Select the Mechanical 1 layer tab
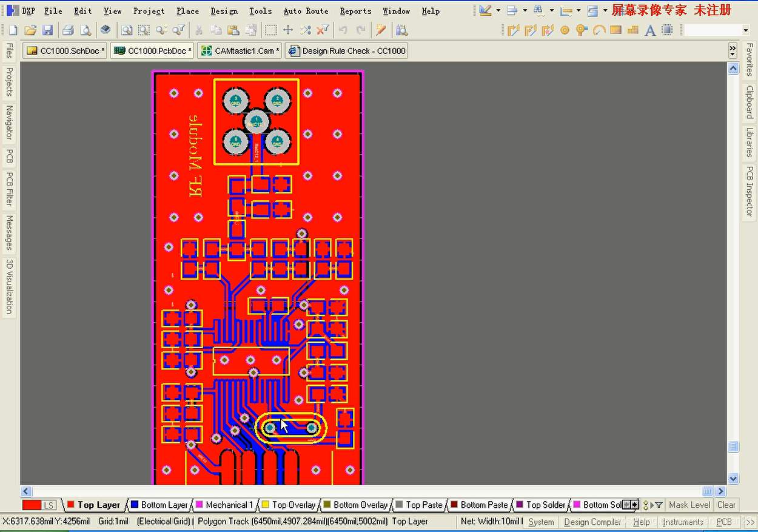Screen dimensions: 758x532 [x=224, y=505]
